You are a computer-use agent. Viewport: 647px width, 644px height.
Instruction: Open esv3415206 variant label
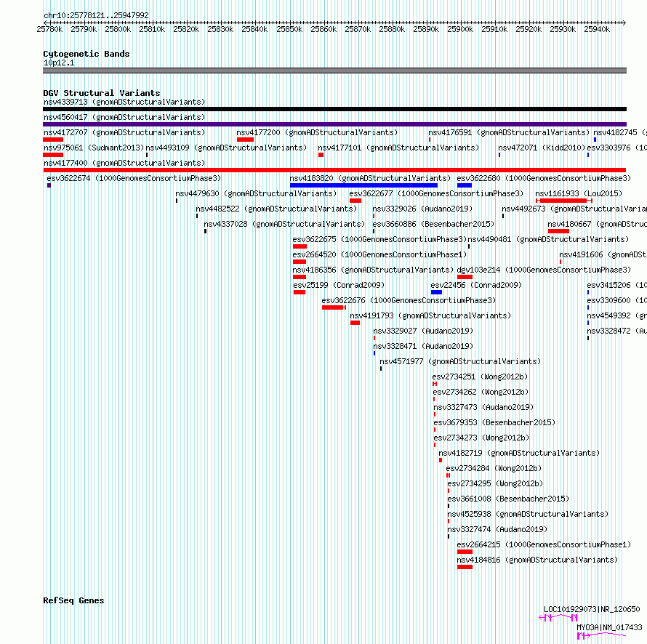[617, 285]
